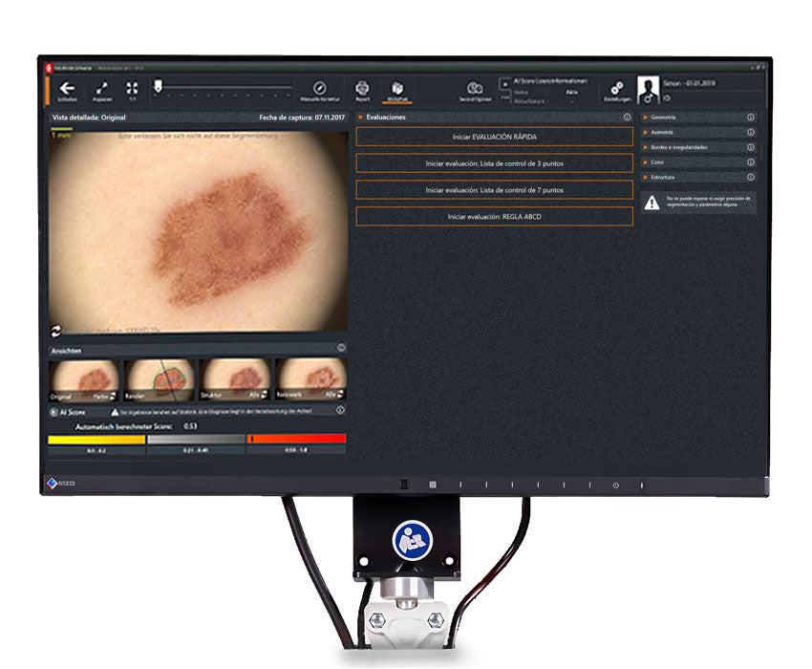Click the 1:1 zoom icon
The height and width of the screenshot is (669, 812).
click(133, 88)
